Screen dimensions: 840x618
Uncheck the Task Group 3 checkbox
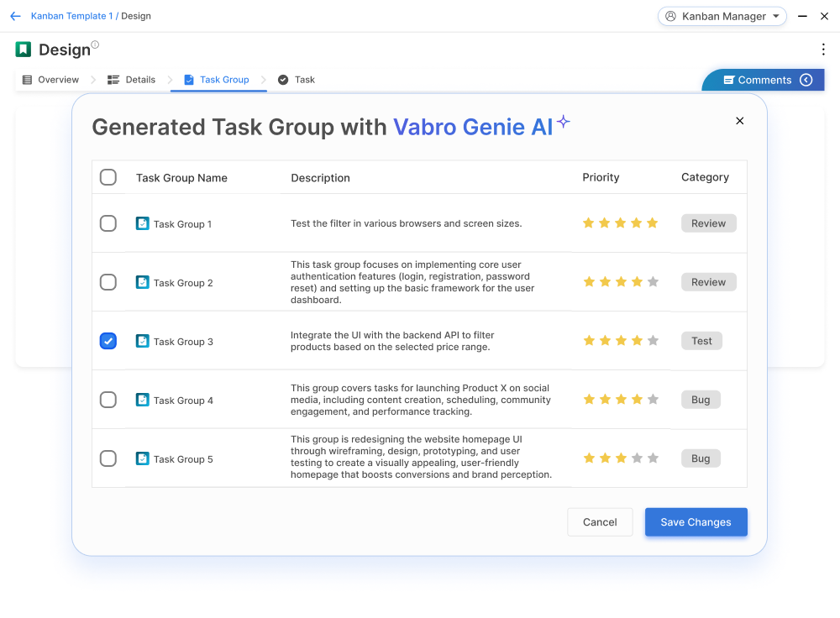(x=108, y=341)
